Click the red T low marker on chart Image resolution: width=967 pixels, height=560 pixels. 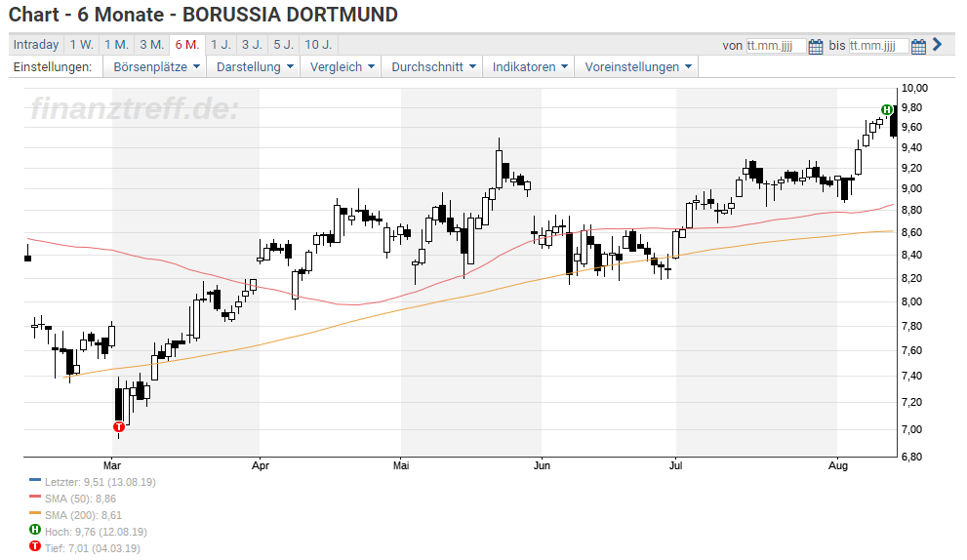click(119, 426)
